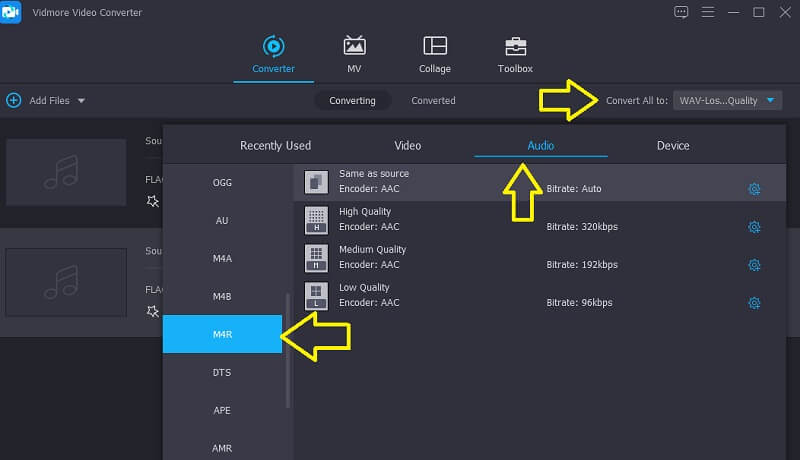Open the hamburger menu icon
The image size is (800, 460).
pyautogui.click(x=708, y=12)
